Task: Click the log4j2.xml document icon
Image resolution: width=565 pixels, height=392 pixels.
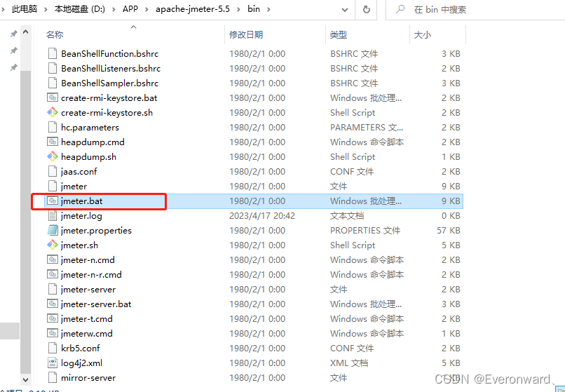Action: tap(53, 363)
